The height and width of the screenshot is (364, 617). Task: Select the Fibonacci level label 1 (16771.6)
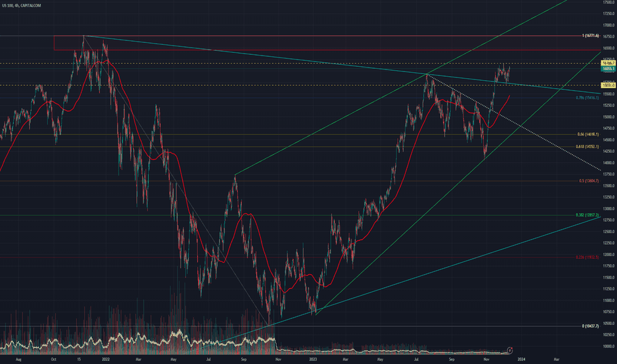coord(591,36)
